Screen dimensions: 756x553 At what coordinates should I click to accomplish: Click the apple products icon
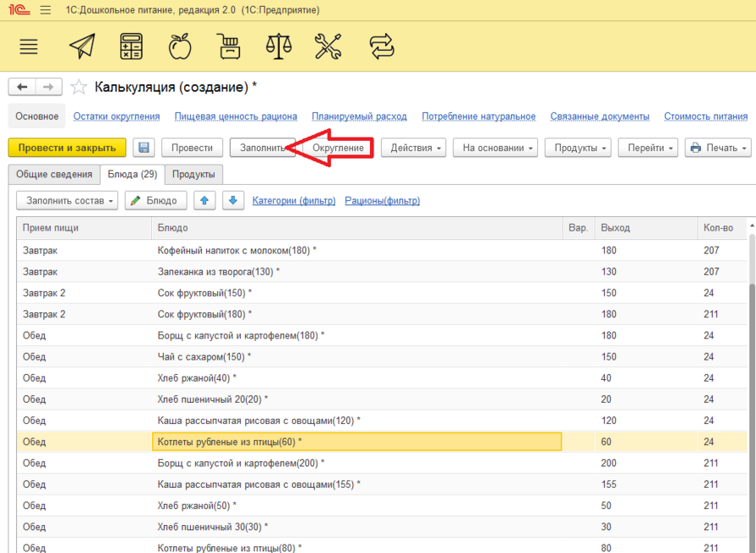(180, 46)
